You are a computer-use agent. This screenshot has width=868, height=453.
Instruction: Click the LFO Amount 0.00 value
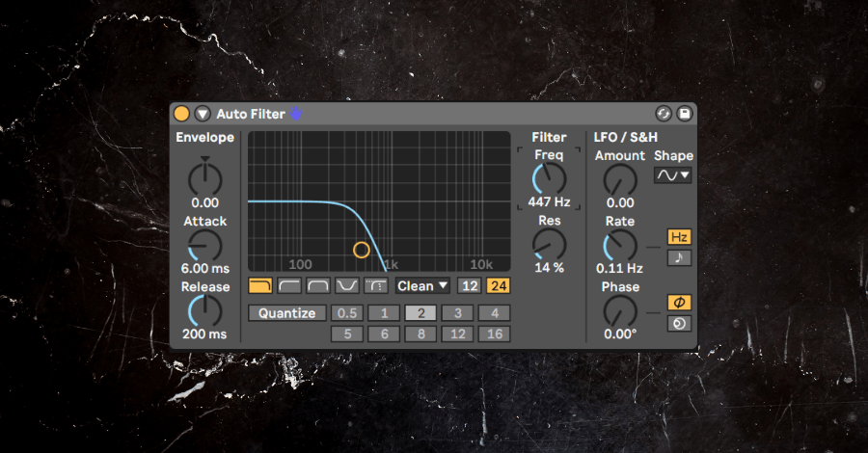click(620, 203)
